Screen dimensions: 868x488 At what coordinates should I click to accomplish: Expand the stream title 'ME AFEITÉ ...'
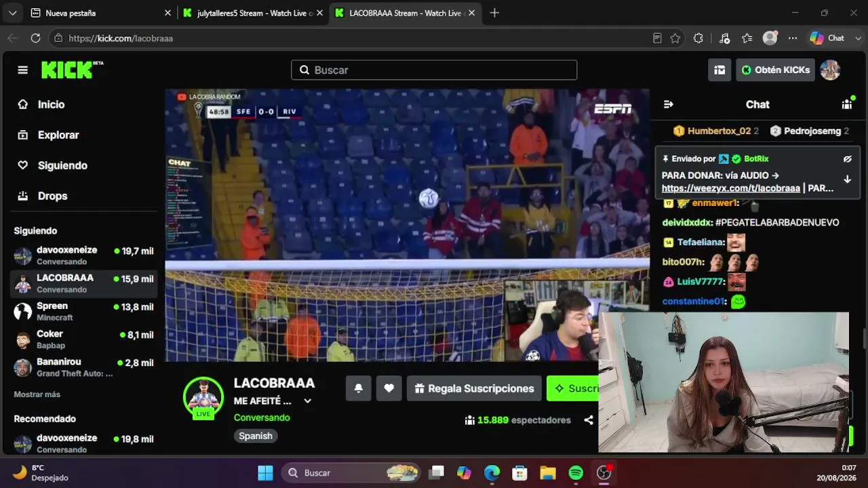click(x=307, y=401)
